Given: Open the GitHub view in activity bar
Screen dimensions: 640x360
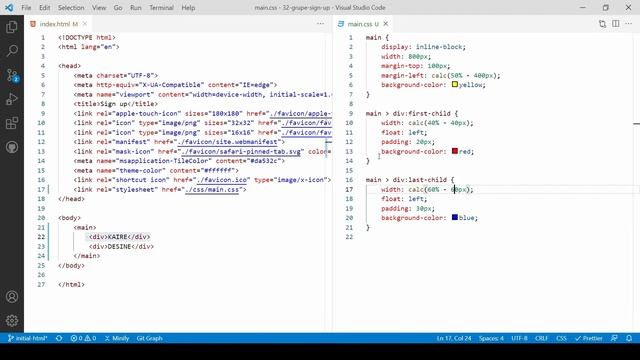Looking at the screenshot, I should (12, 147).
